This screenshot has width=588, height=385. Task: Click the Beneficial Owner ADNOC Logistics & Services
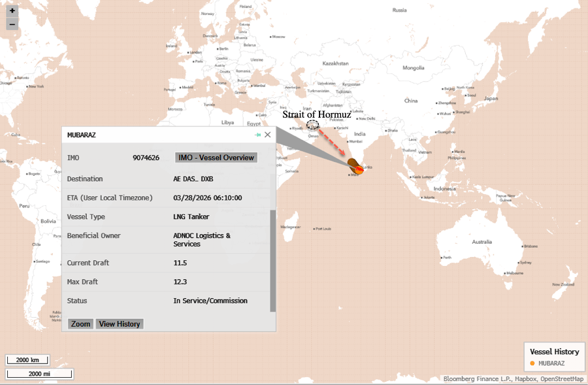pos(201,240)
